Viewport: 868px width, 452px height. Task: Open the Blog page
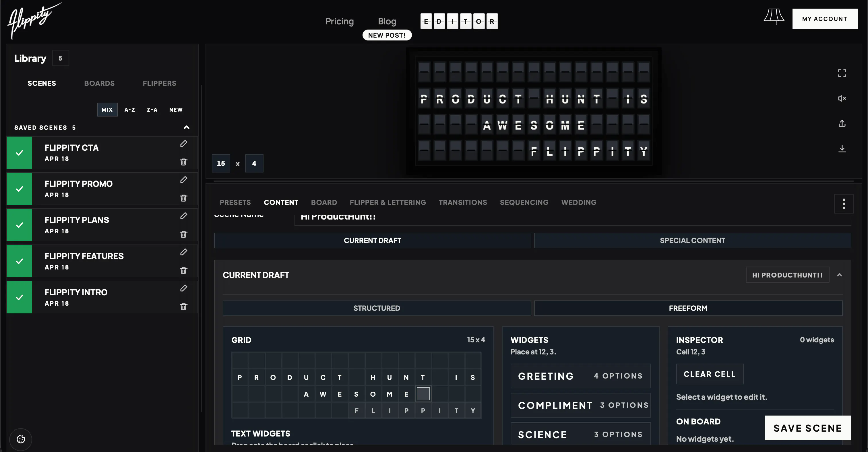point(387,21)
